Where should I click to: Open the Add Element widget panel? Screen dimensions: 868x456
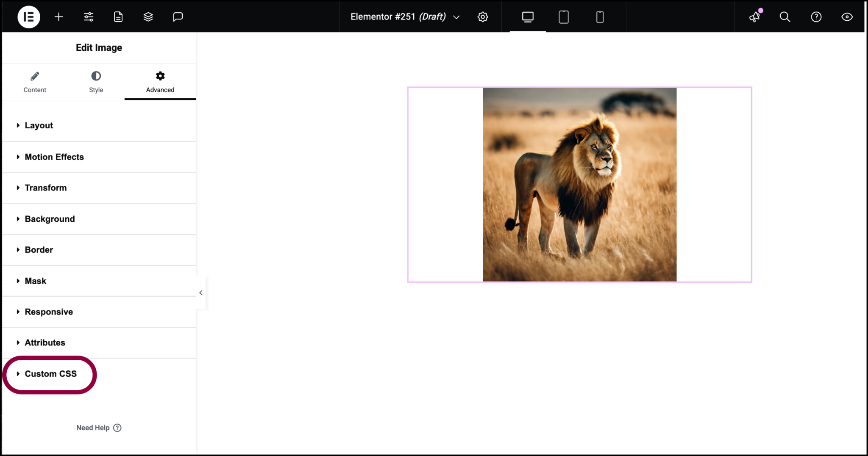[x=59, y=17]
